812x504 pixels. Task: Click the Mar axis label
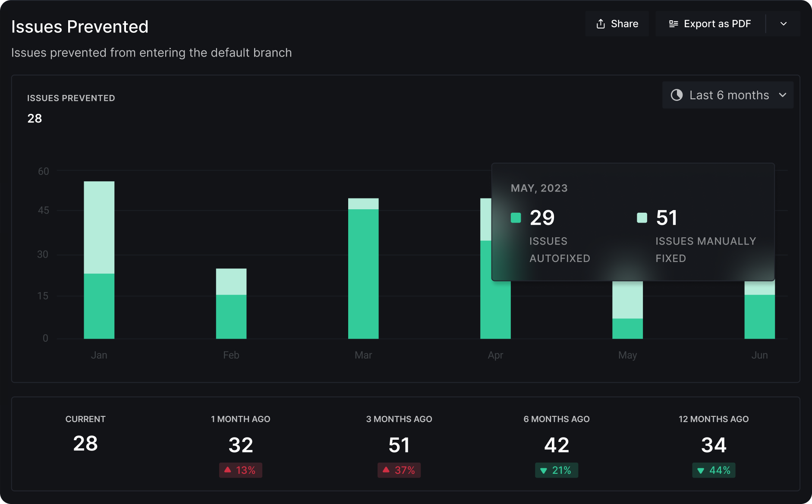(x=363, y=355)
